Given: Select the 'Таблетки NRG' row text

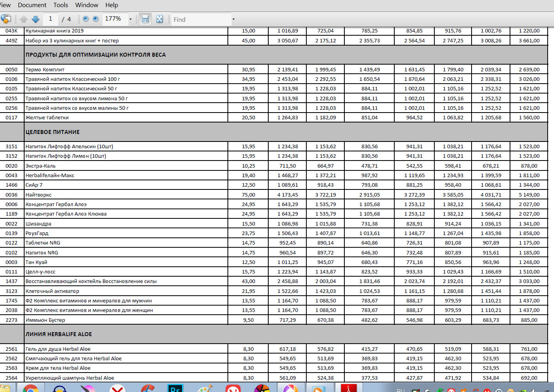Looking at the screenshot, I should 43,243.
